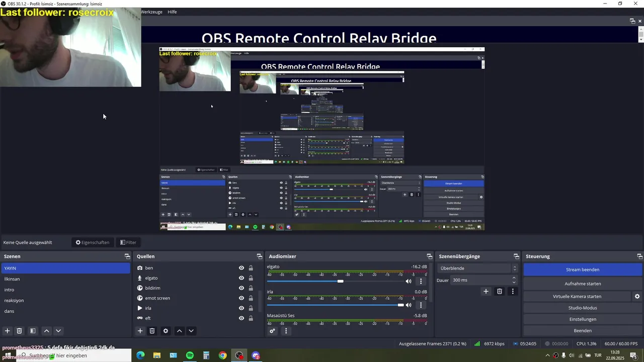
Task: Add a new scene with plus icon in Szenen
Action: (8, 331)
